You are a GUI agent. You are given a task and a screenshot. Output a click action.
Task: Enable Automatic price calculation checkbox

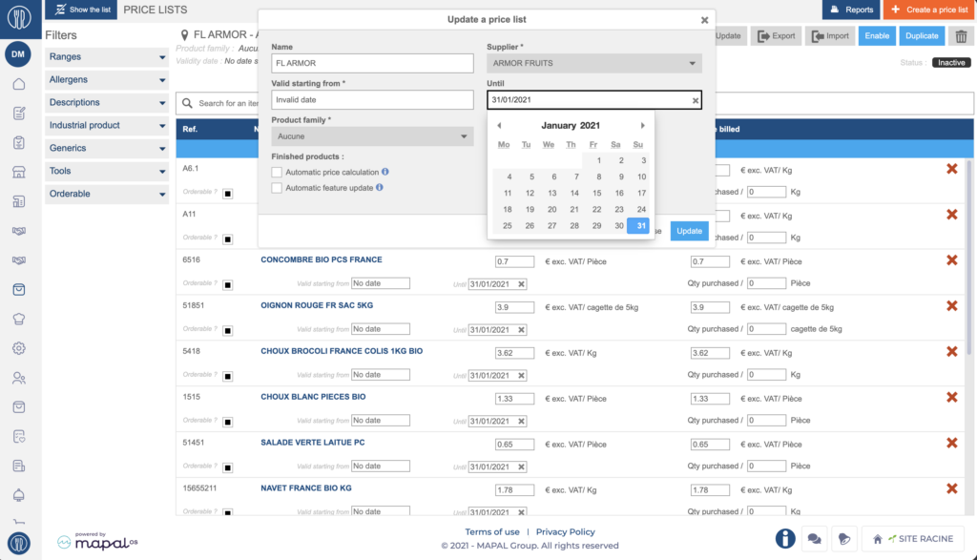277,172
